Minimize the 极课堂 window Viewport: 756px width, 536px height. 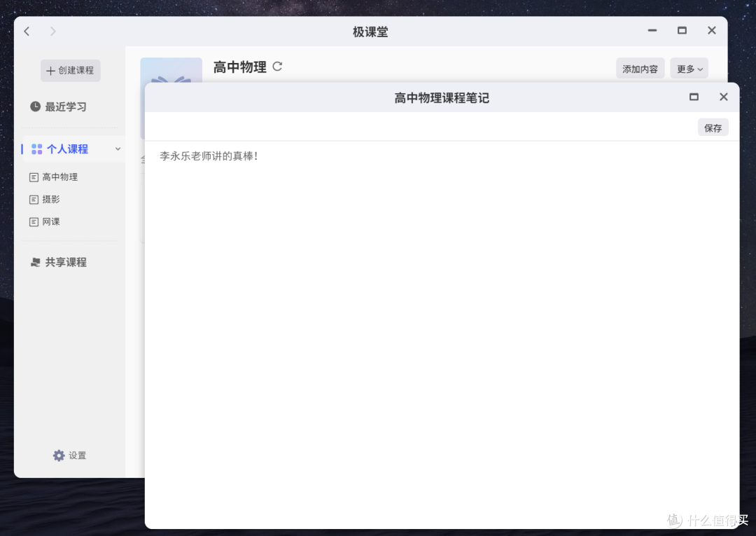tap(652, 30)
